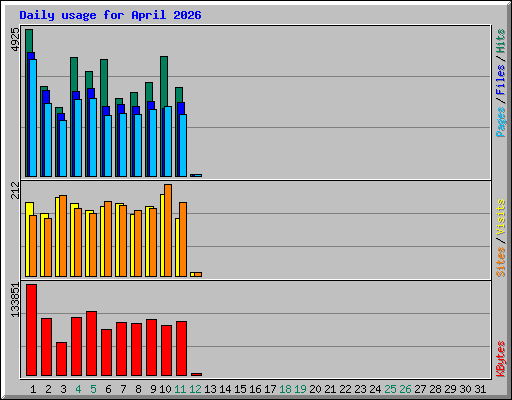Click day 28 on the x-axis

(435, 389)
